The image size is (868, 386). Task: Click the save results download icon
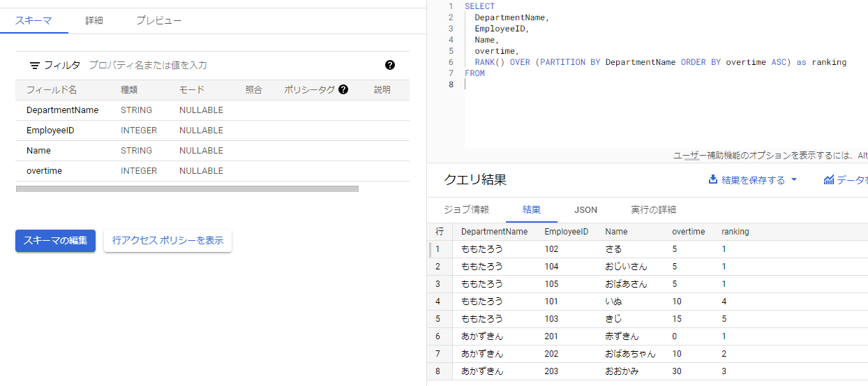click(713, 179)
